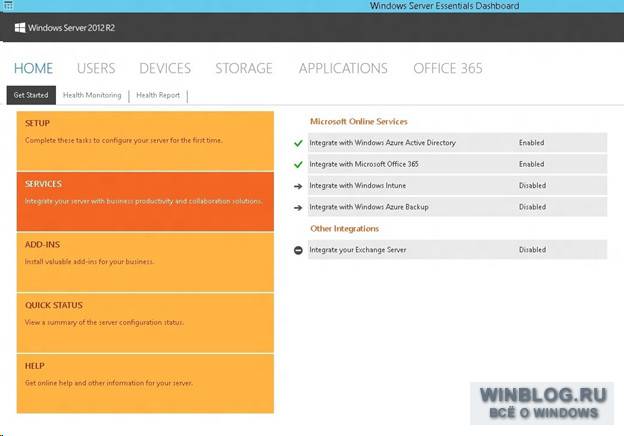
Task: Click Enabled status for Azure Active Directory
Action: (x=531, y=143)
